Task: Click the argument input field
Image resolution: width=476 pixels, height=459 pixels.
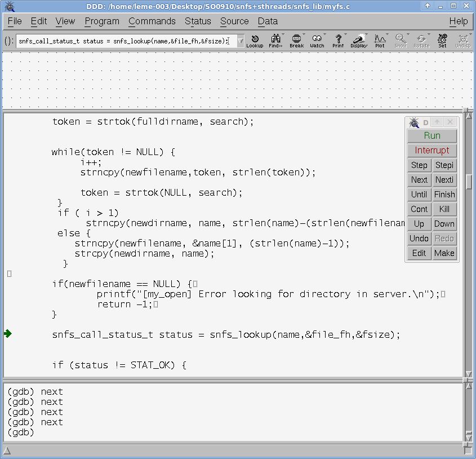Action: click(x=126, y=41)
